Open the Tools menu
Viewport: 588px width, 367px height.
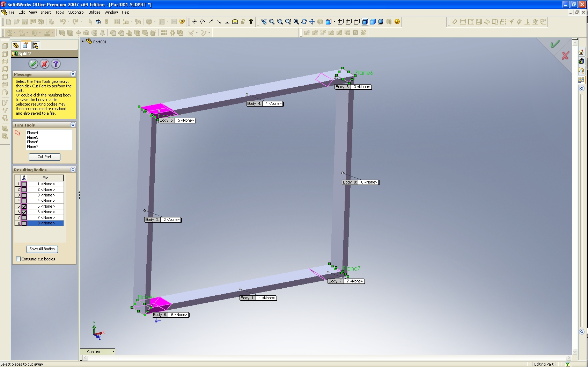click(60, 12)
